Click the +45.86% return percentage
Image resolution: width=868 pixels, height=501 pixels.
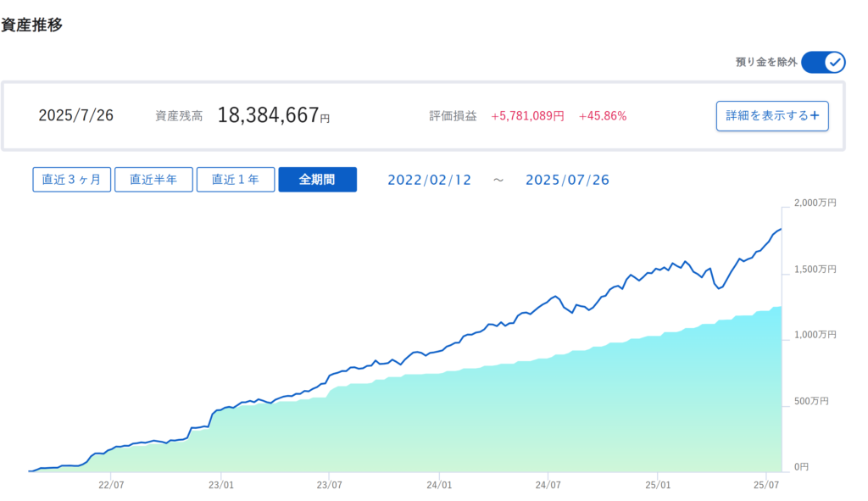pos(603,115)
